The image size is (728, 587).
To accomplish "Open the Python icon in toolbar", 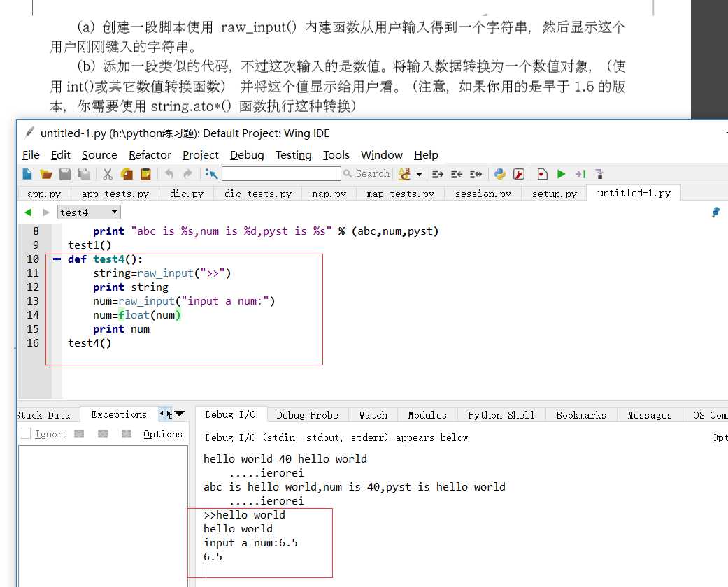I will tap(500, 174).
